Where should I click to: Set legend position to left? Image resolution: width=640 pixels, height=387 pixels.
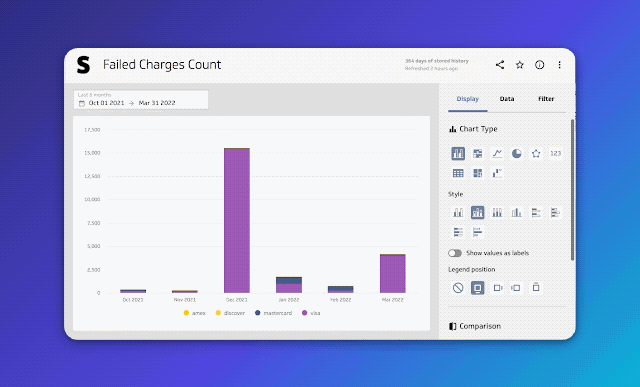click(516, 288)
